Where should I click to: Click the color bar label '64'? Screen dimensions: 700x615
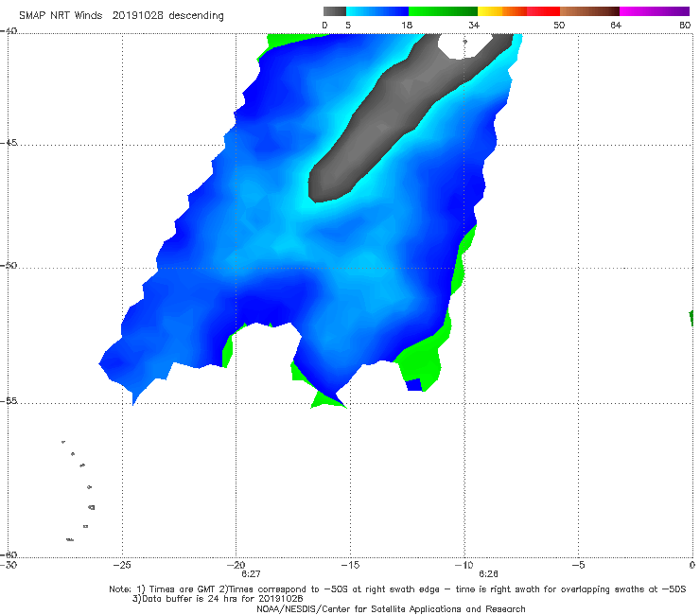[616, 25]
